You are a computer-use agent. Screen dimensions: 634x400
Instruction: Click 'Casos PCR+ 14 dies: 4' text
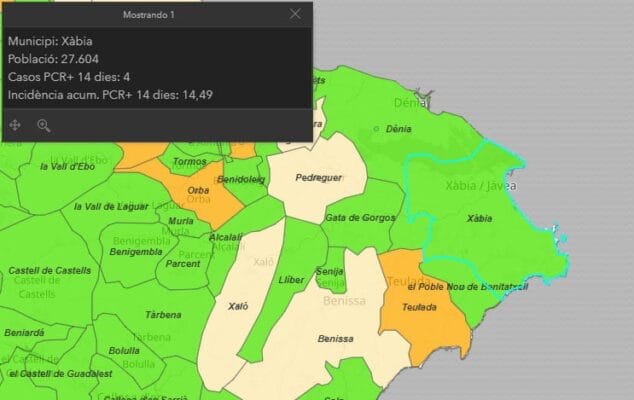[x=69, y=77]
